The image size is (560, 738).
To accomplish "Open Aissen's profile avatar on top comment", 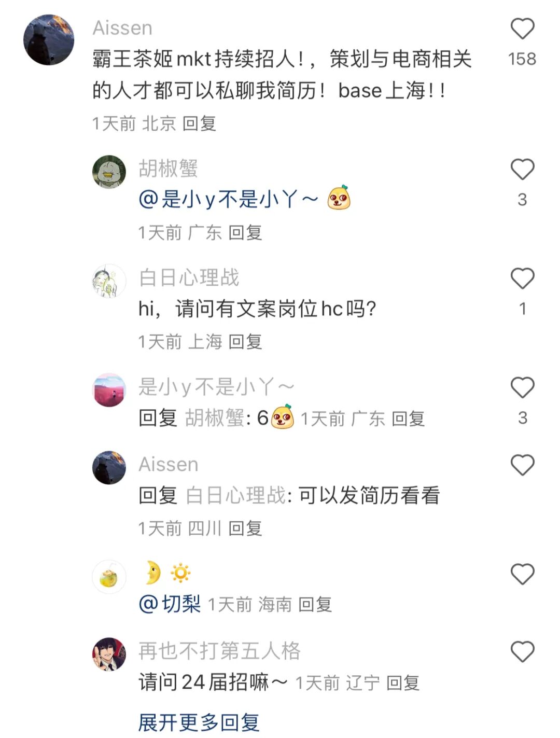I will (49, 40).
